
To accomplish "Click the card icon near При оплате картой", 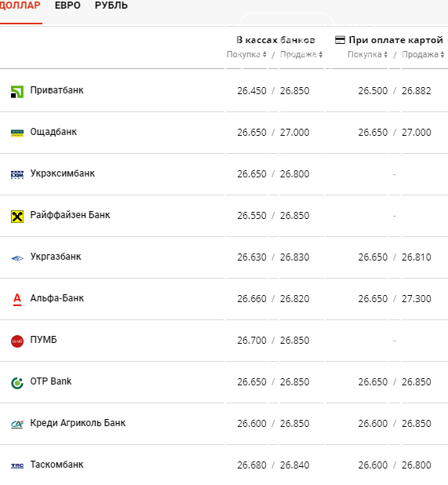I will (x=340, y=40).
